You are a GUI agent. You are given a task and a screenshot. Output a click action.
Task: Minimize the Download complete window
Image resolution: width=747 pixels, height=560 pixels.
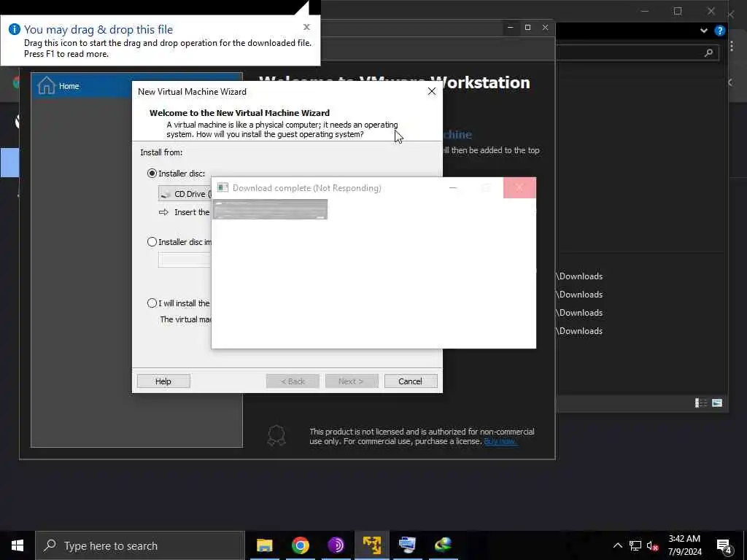click(453, 187)
